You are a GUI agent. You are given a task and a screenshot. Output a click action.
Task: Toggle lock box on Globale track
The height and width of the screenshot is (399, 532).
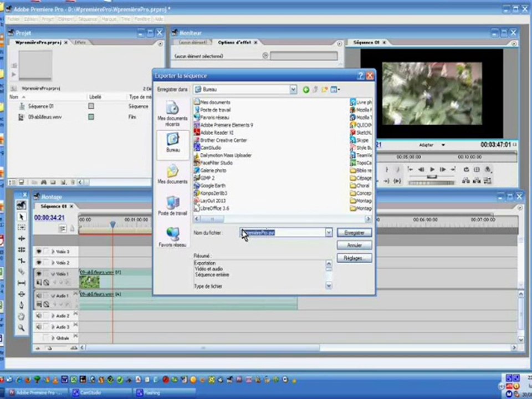click(x=46, y=337)
